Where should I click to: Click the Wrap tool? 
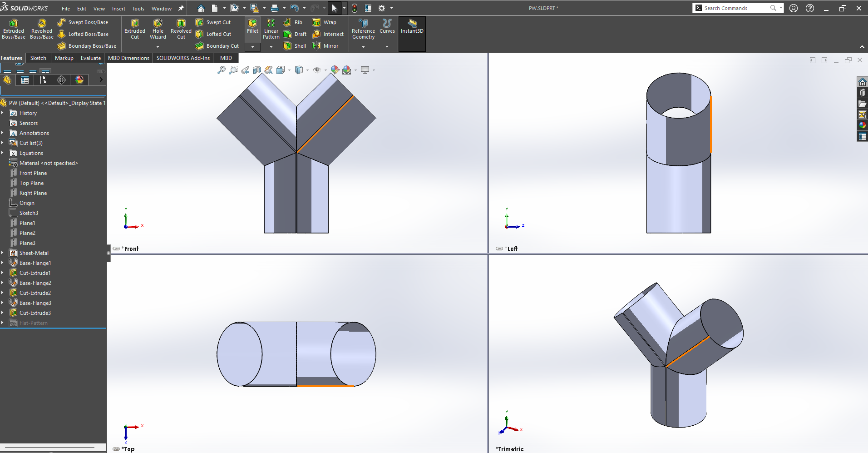[x=324, y=22]
